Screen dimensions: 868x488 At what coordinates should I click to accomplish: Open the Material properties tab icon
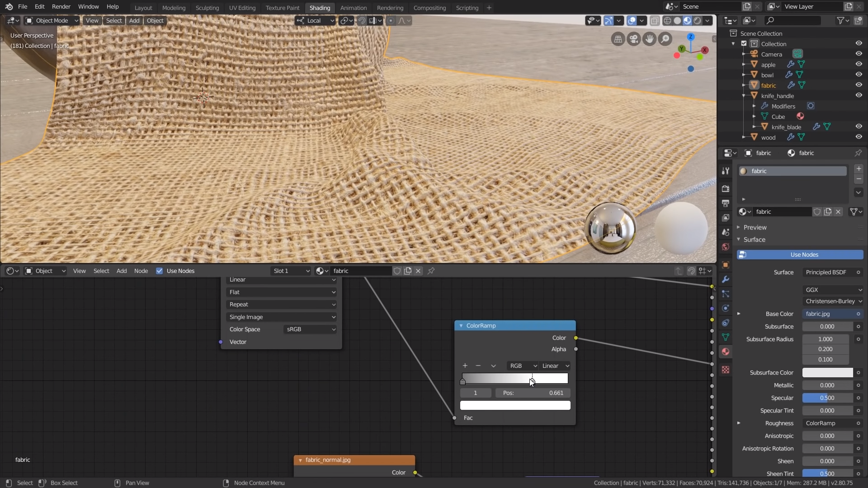click(x=726, y=352)
